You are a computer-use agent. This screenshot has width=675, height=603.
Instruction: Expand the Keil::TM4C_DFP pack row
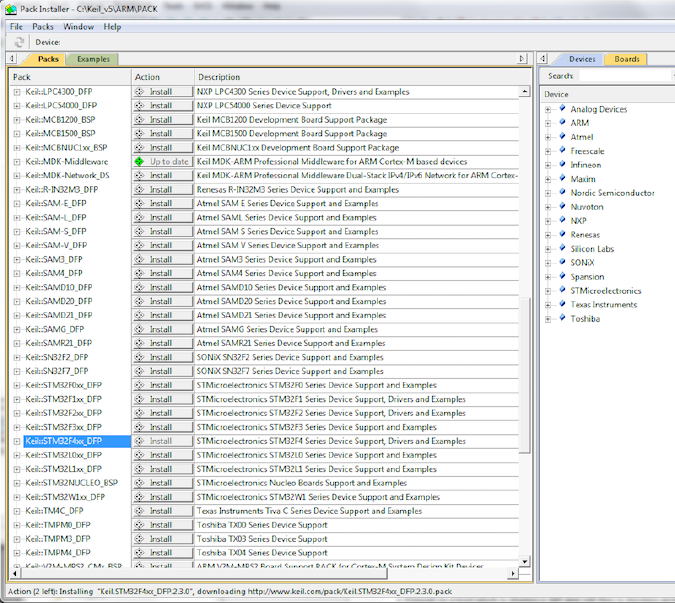16,511
